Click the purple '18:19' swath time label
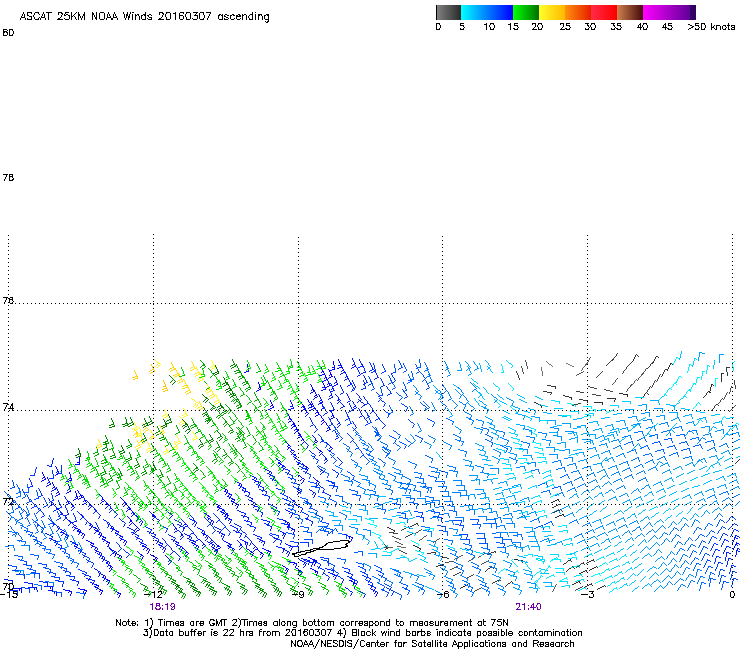Screen dimensions: 740x650 click(163, 607)
